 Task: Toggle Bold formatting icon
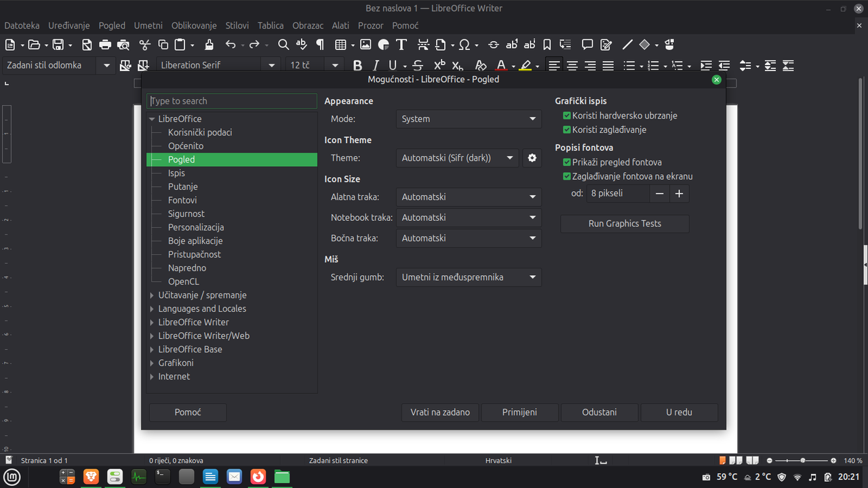click(357, 66)
